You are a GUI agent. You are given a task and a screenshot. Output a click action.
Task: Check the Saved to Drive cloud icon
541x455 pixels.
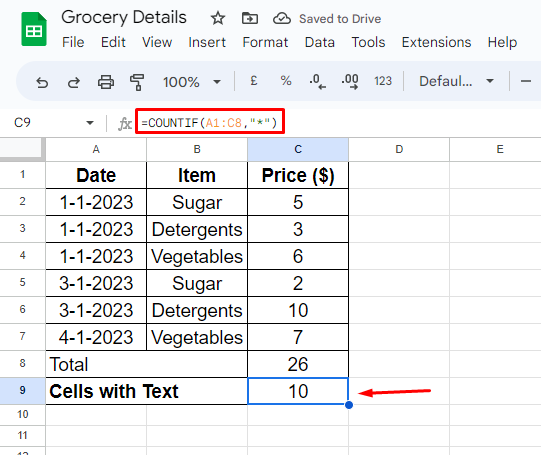282,18
